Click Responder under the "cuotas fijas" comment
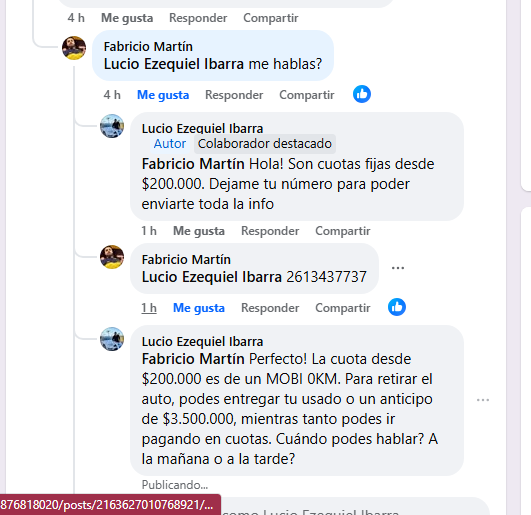Viewport: 531px width, 515px height. [270, 231]
